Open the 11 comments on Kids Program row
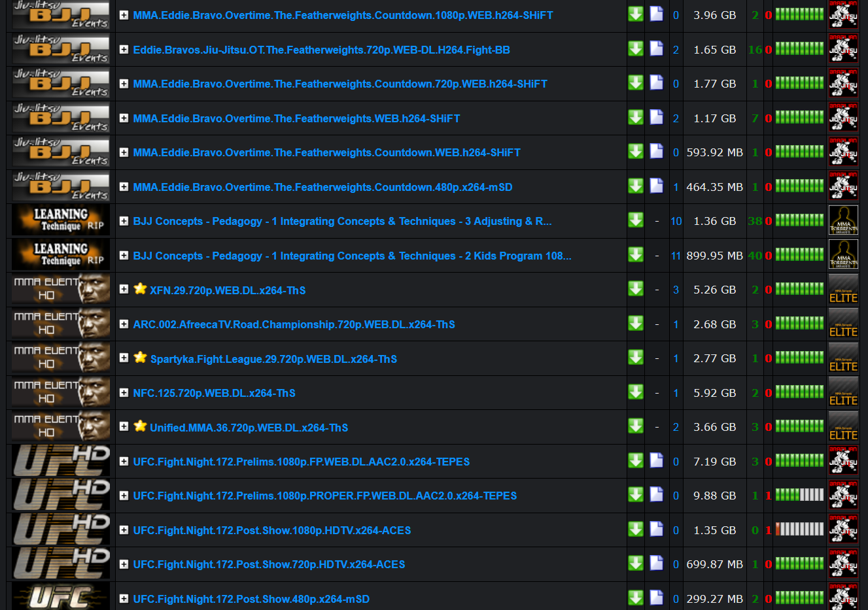The width and height of the screenshot is (868, 610). (676, 256)
